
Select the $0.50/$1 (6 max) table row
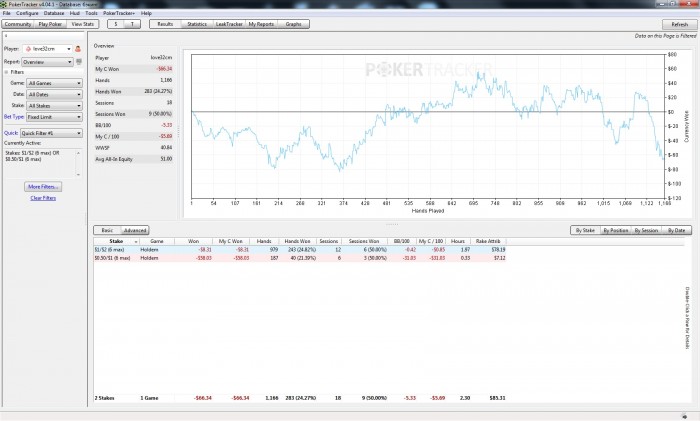click(x=300, y=258)
